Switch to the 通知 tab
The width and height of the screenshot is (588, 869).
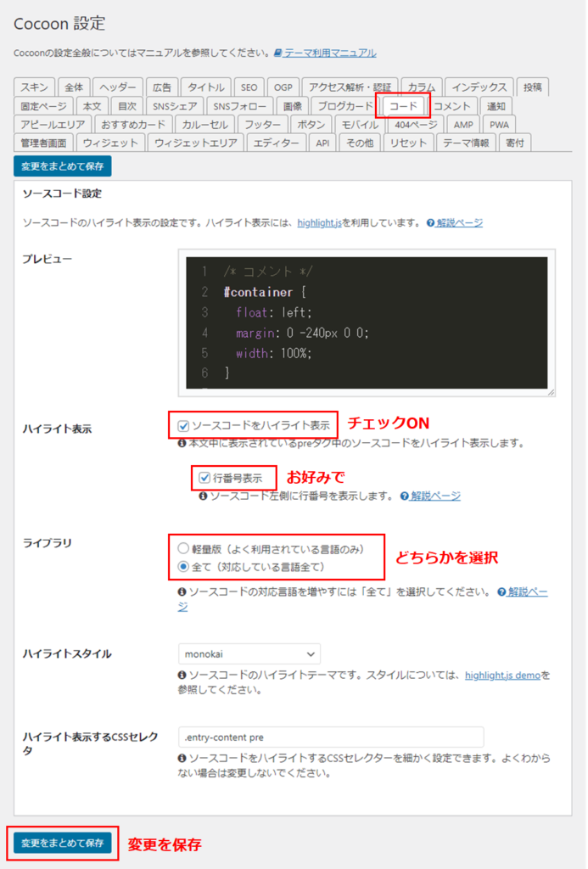pos(496,106)
